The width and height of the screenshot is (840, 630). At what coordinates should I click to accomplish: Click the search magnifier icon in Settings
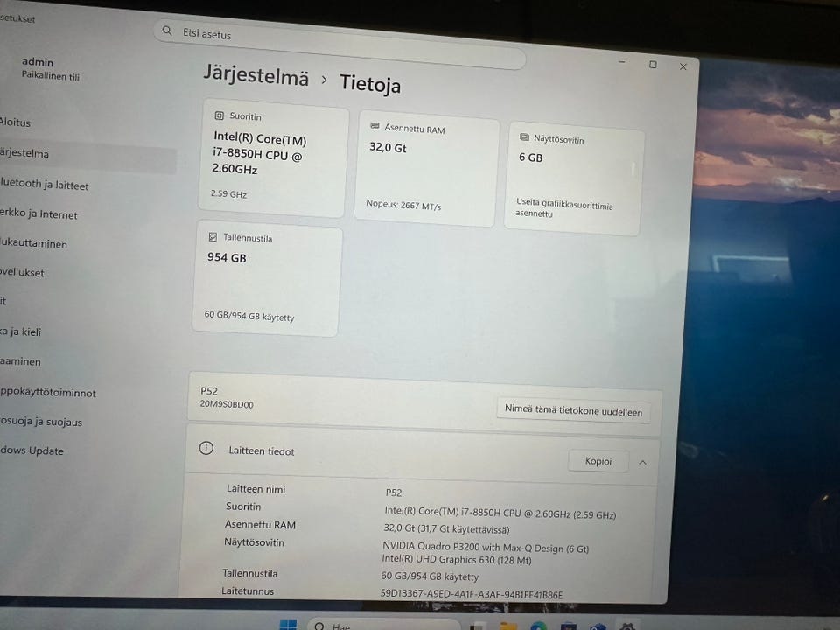click(167, 31)
